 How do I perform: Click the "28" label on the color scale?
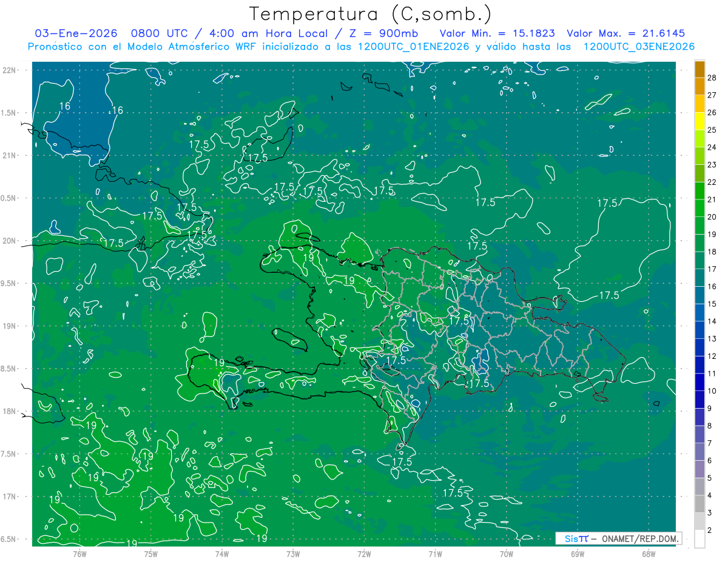pos(712,77)
